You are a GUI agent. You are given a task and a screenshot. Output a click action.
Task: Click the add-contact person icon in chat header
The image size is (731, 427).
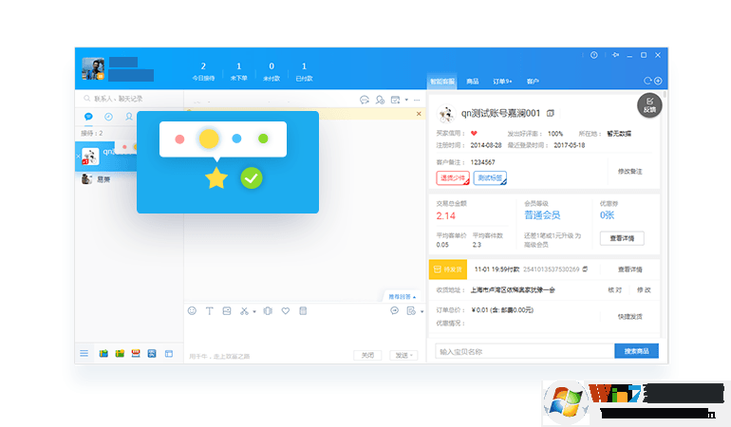tap(380, 100)
